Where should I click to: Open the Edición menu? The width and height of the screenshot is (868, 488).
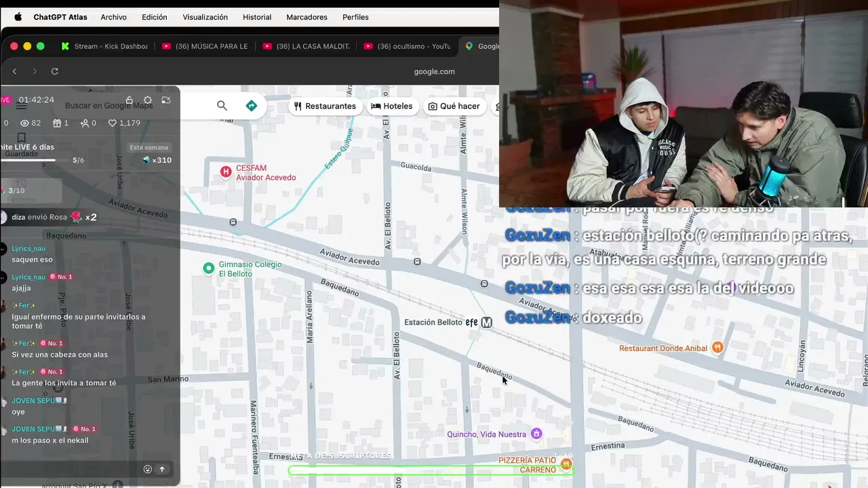155,17
